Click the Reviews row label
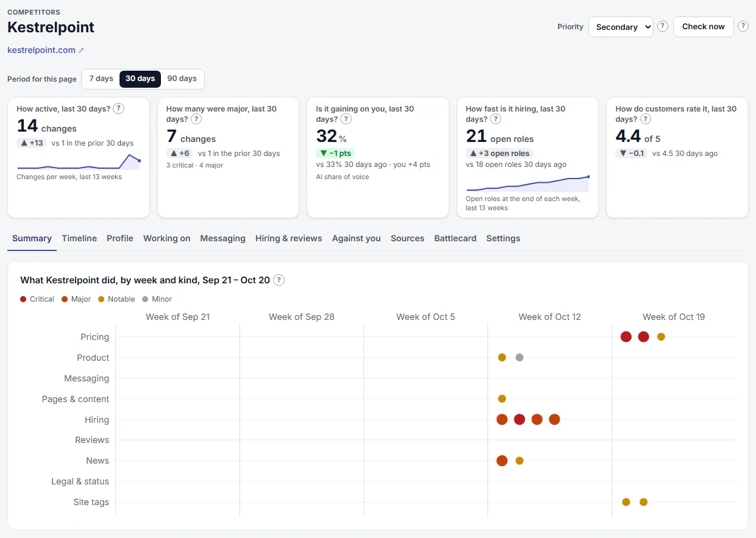Image resolution: width=756 pixels, height=538 pixels. [92, 440]
